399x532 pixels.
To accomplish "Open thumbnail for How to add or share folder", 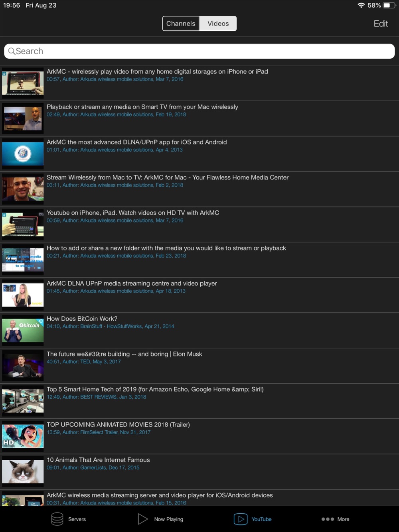I will click(23, 260).
